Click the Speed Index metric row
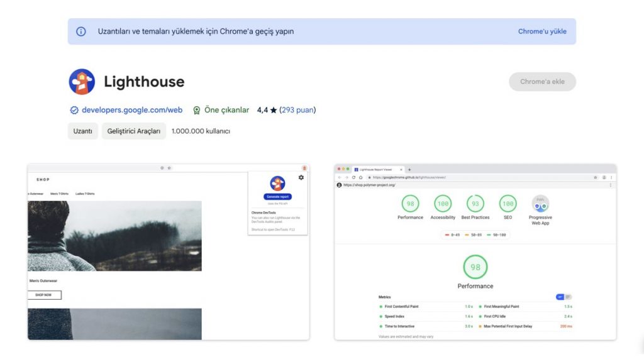Viewport: 644px width, 362px height. coord(426,317)
